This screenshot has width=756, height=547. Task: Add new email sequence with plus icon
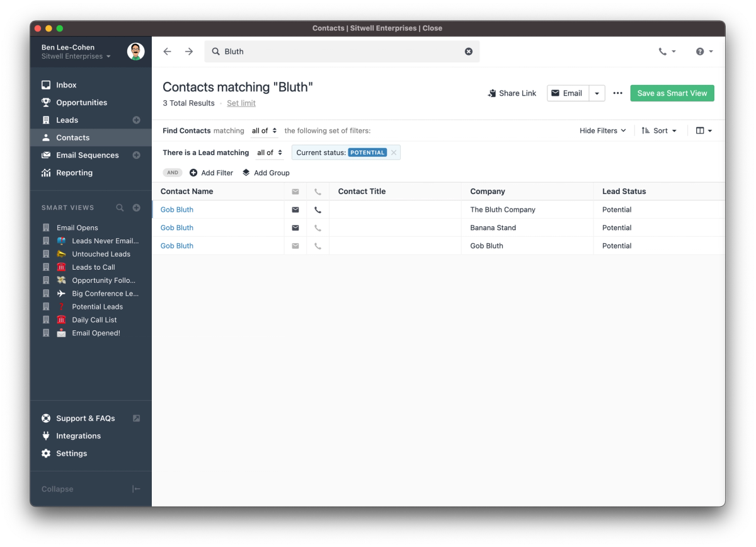tap(136, 156)
